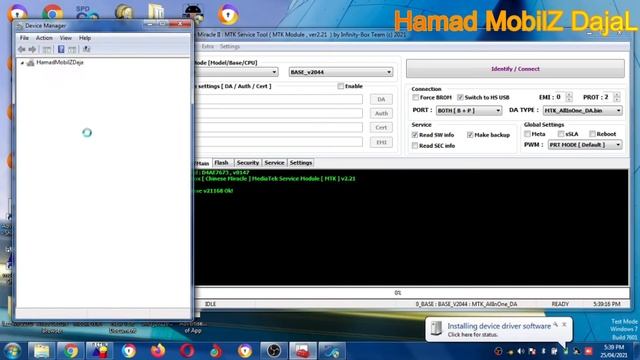Switch to the Security tab
640x360 pixels.
pyautogui.click(x=248, y=163)
